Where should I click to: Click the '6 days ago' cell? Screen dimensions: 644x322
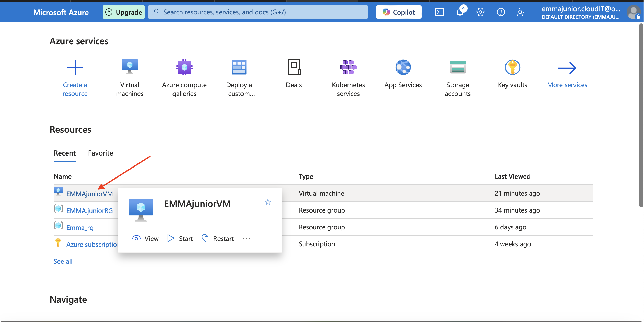[510, 227]
